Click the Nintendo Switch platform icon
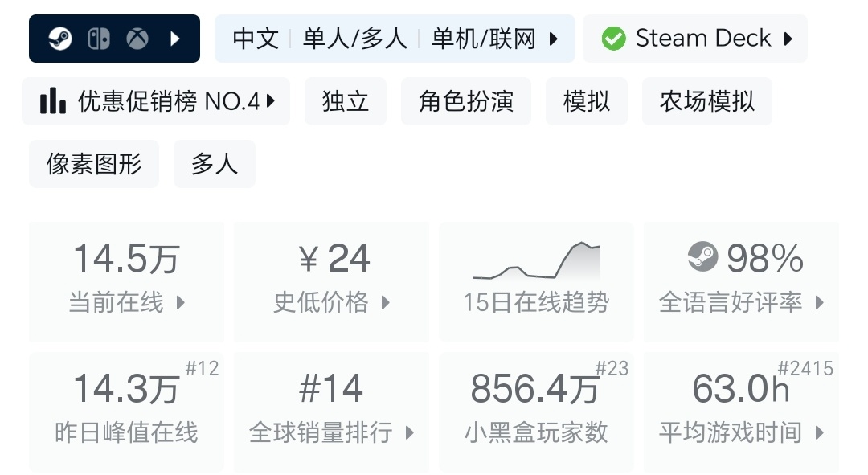 [98, 39]
